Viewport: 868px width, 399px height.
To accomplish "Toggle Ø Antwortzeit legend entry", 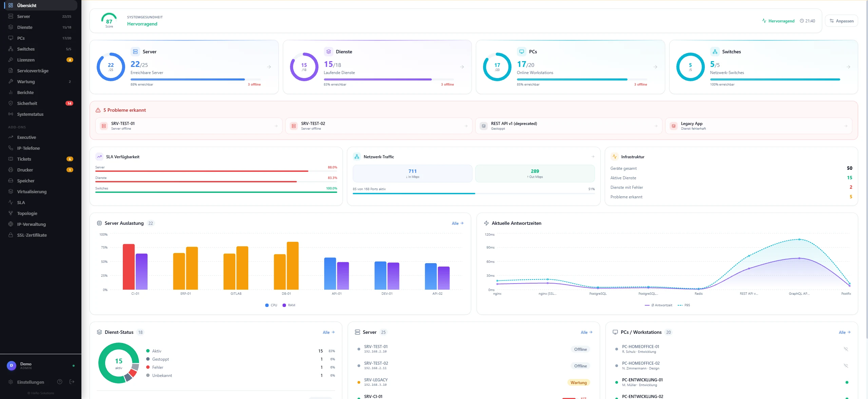I will (x=658, y=305).
